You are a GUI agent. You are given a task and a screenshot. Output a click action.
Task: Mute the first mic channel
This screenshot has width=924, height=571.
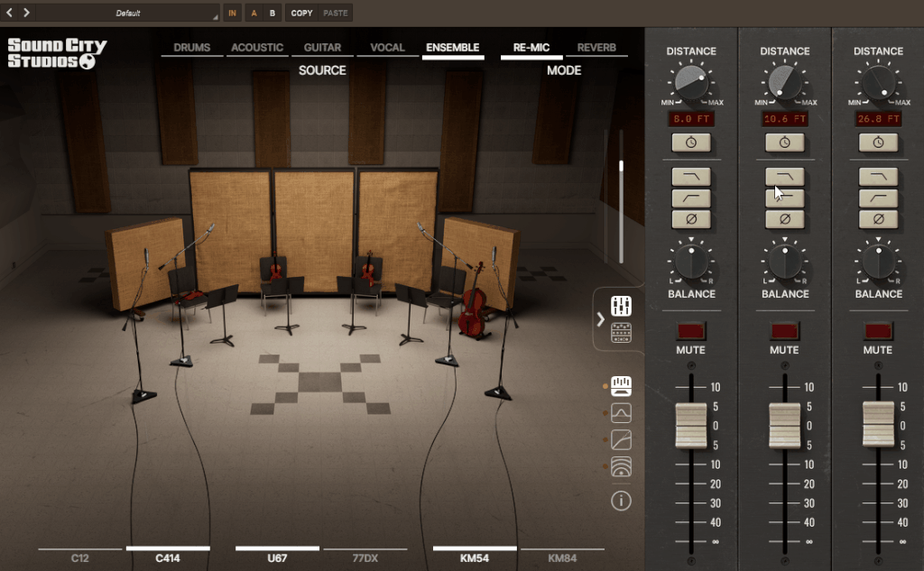point(691,331)
